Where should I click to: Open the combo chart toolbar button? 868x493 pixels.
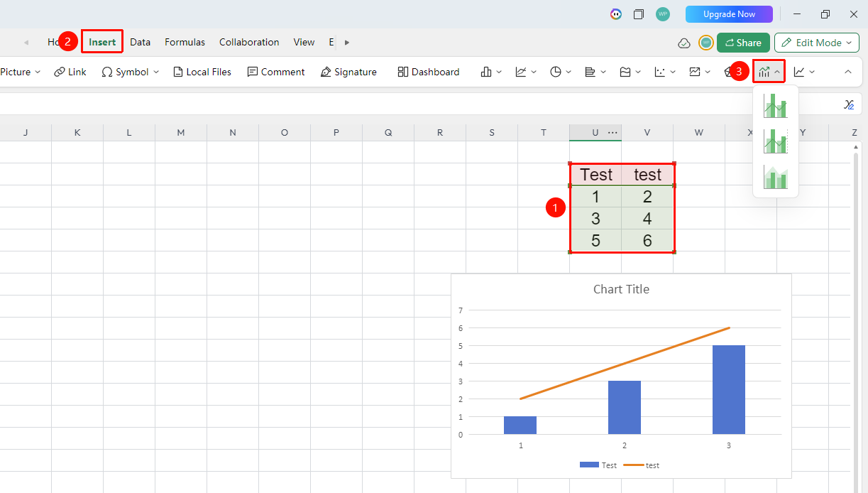(x=769, y=72)
